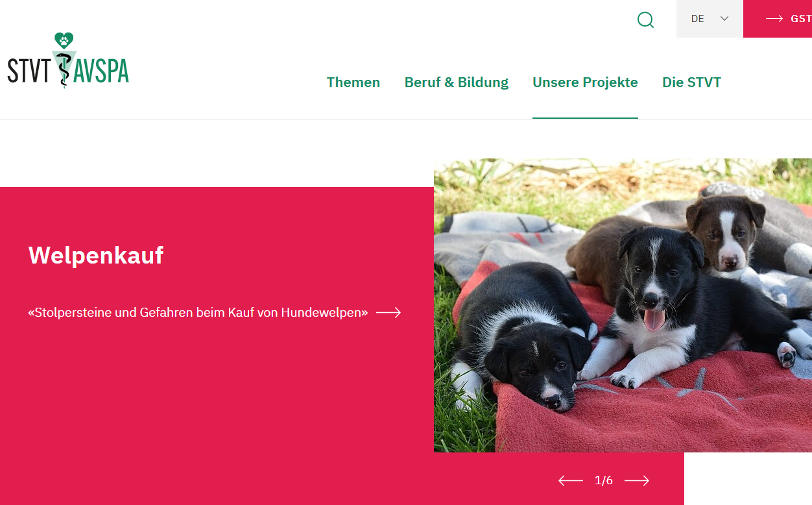Go to the previous slide arrow
The height and width of the screenshot is (505, 812).
tap(571, 480)
